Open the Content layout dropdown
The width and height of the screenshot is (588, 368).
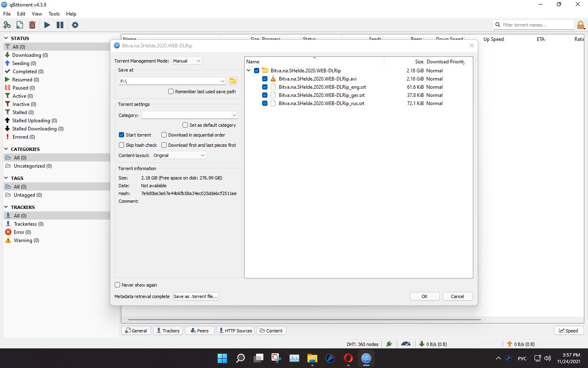tap(179, 155)
